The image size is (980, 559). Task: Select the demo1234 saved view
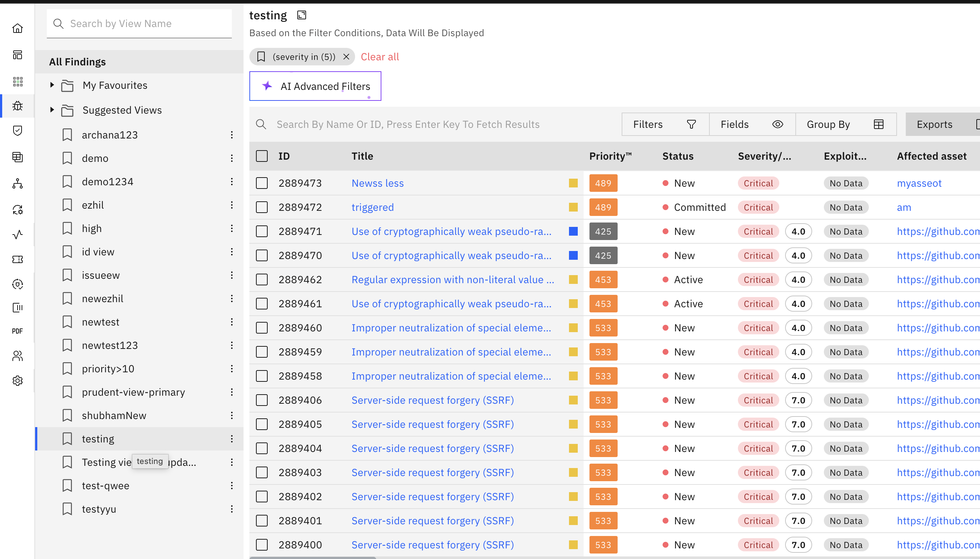pyautogui.click(x=108, y=182)
